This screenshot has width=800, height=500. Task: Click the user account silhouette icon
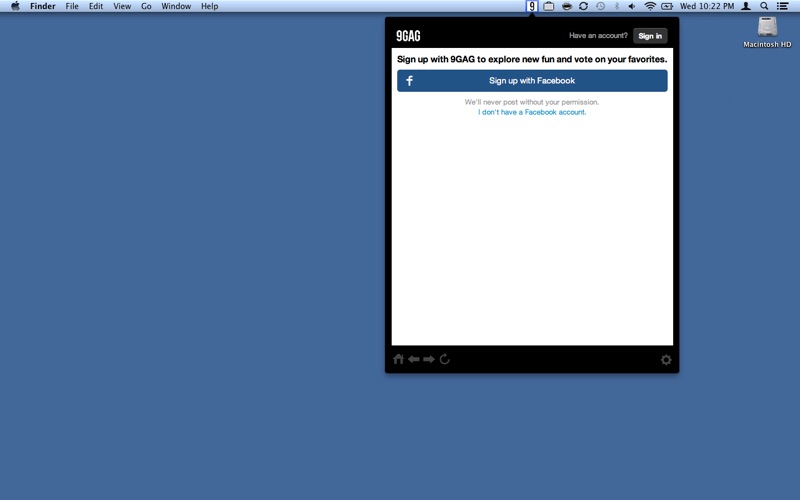click(745, 6)
